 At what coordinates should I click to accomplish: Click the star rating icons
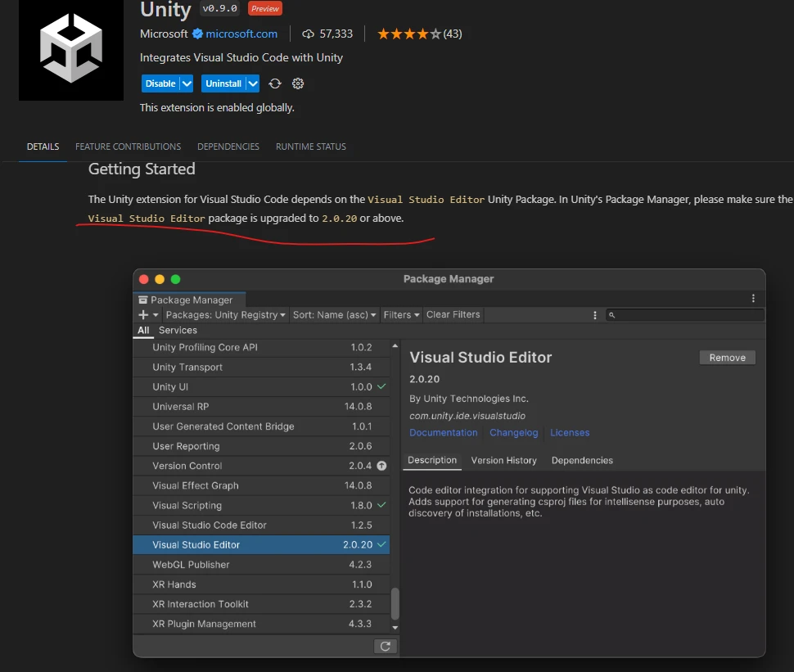pyautogui.click(x=408, y=34)
